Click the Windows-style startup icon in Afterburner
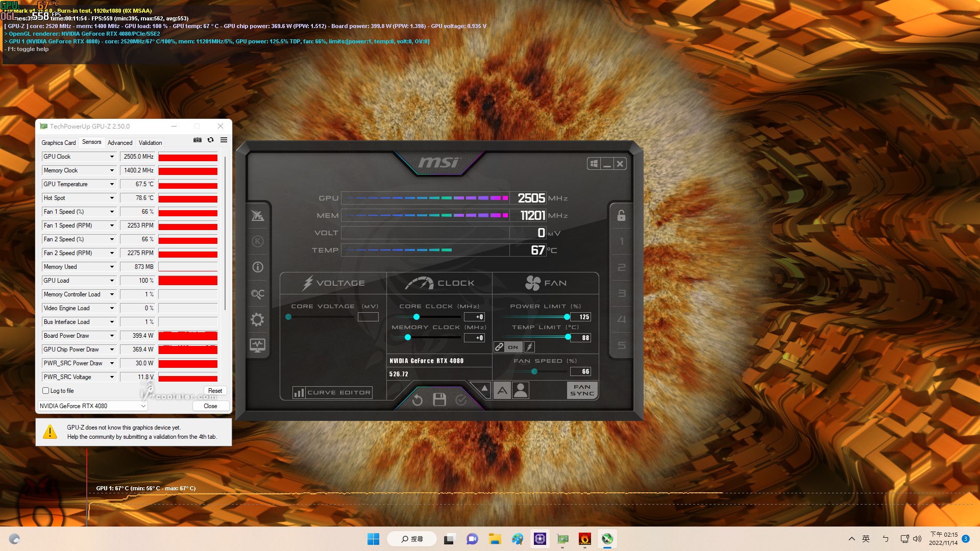The width and height of the screenshot is (980, 551). [594, 164]
